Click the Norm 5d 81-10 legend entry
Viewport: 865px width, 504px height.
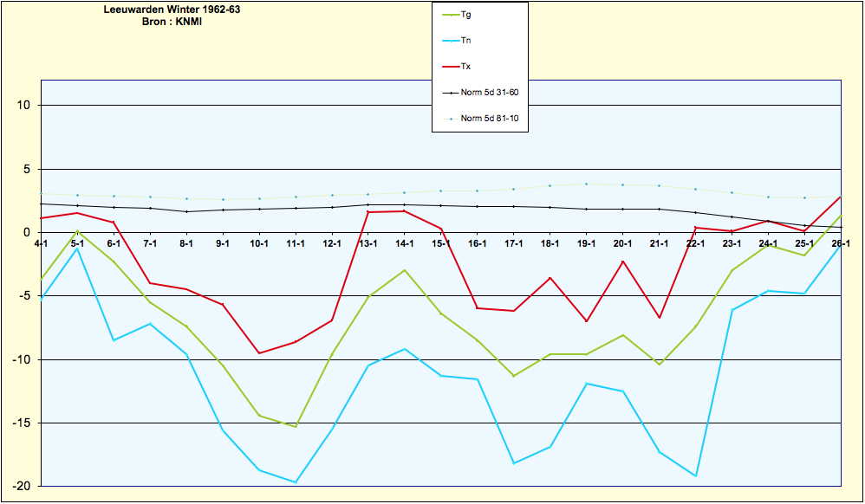coord(480,119)
